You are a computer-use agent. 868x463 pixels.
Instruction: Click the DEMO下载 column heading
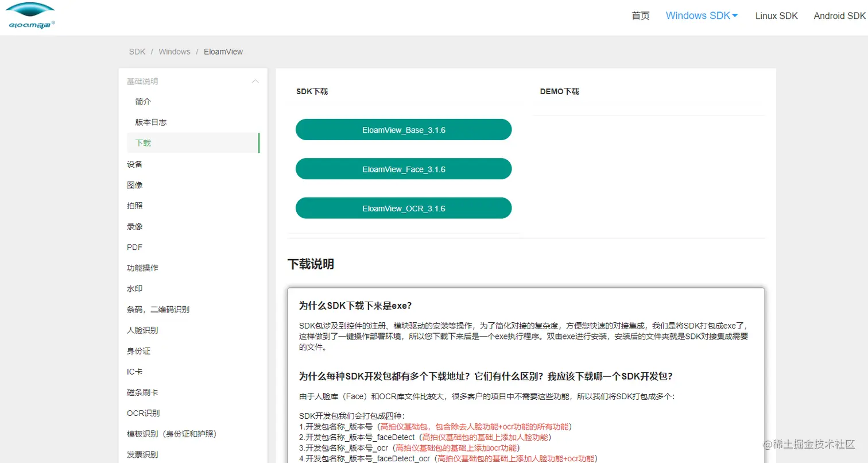560,91
